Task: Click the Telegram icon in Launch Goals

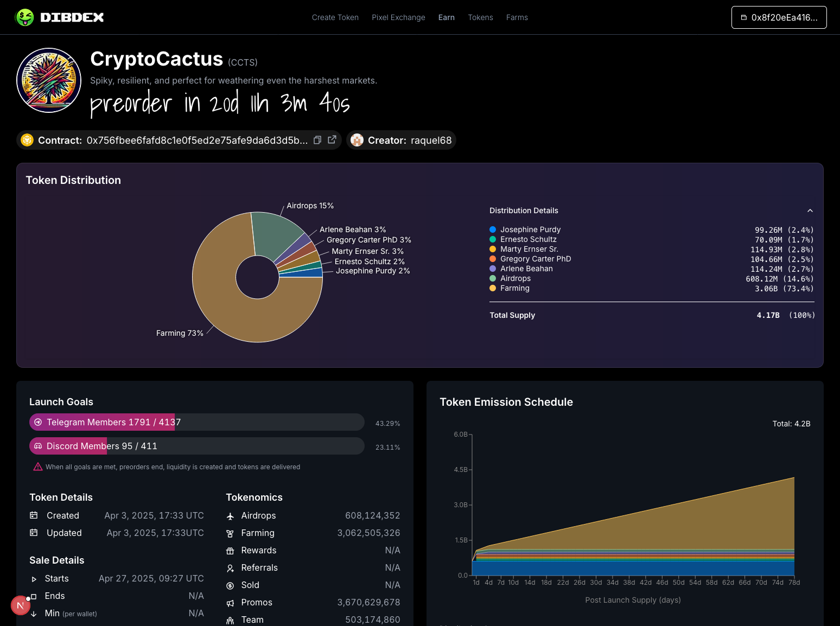Action: (x=38, y=422)
